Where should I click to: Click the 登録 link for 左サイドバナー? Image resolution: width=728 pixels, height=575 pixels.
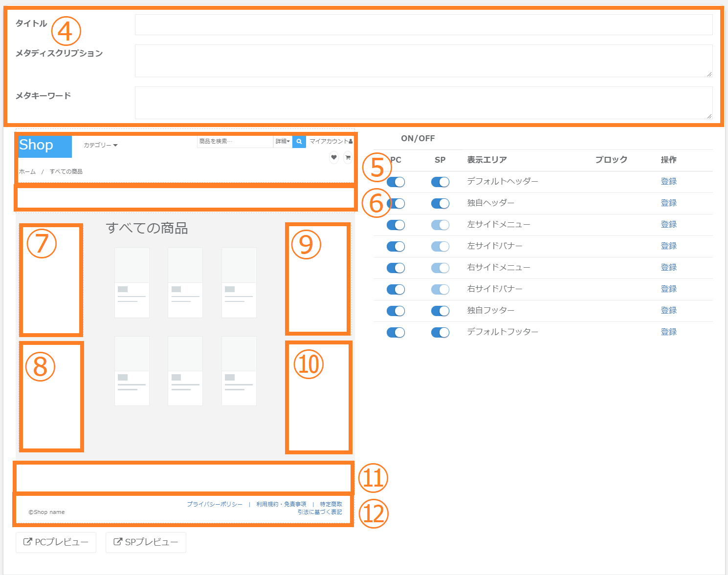pos(668,246)
